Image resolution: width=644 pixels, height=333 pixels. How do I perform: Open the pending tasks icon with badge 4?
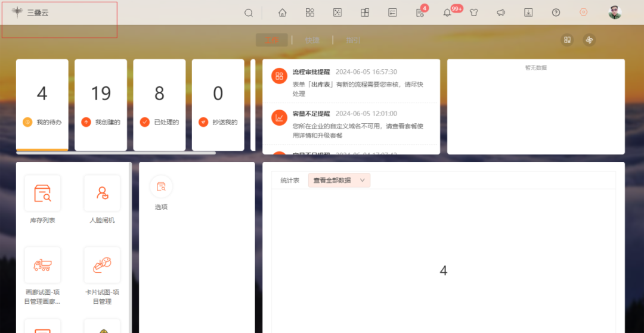(420, 13)
